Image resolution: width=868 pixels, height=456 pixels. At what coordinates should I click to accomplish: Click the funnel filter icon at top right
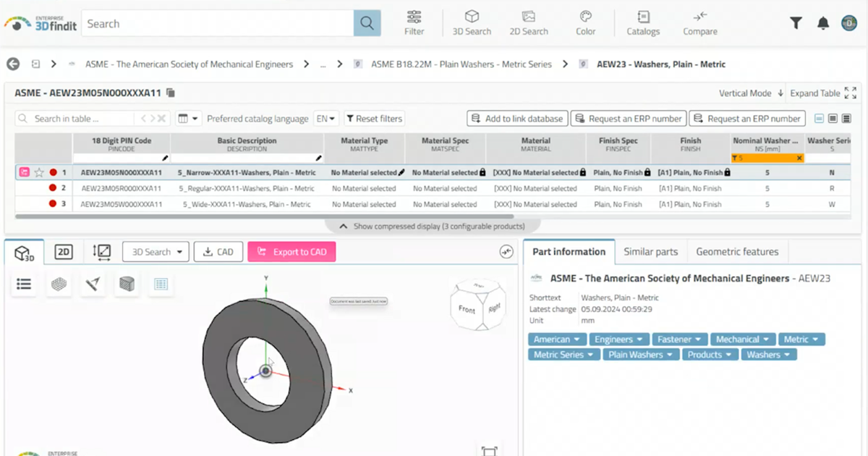pyautogui.click(x=796, y=23)
